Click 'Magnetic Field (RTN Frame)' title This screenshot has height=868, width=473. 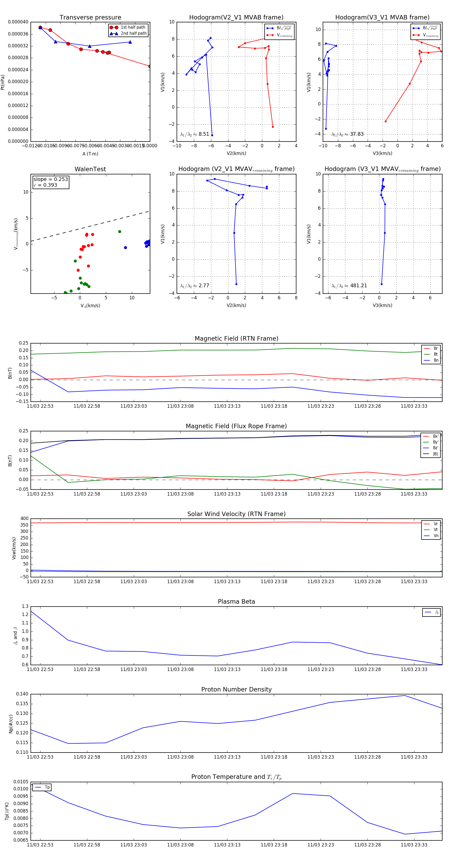(x=236, y=339)
